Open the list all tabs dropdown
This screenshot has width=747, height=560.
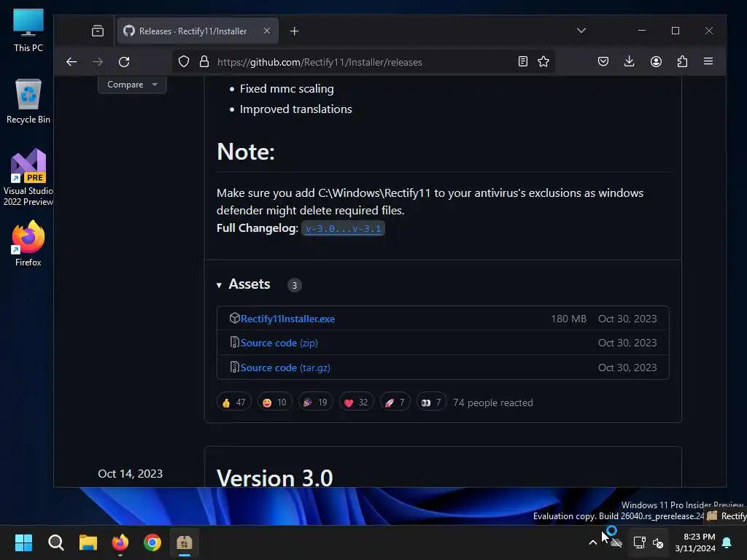point(581,31)
